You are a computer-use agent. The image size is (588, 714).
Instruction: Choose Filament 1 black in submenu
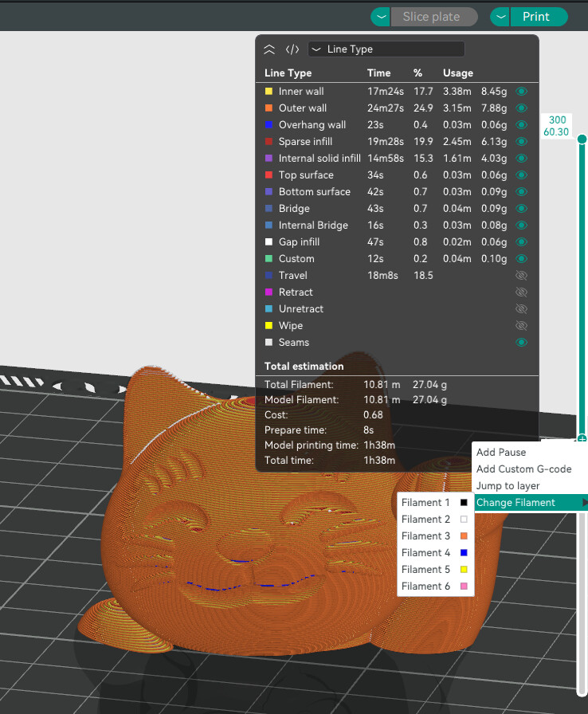click(x=435, y=503)
